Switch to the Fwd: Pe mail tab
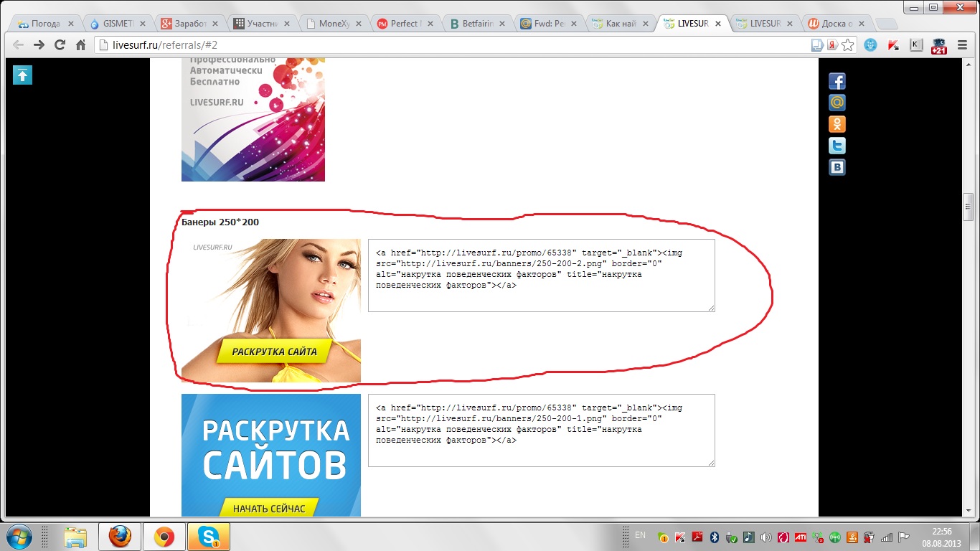This screenshot has width=980, height=551. point(550,24)
